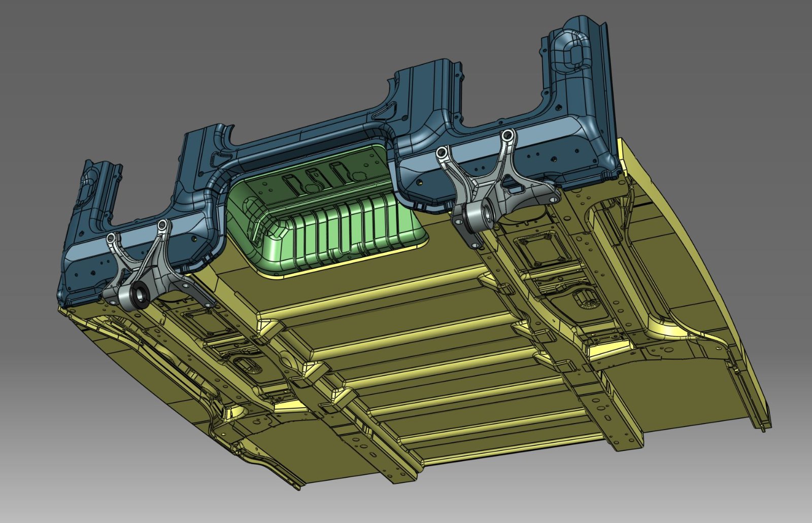Pick the right bracket's upper-left arm eyelet
812x523 pixels.
point(443,151)
